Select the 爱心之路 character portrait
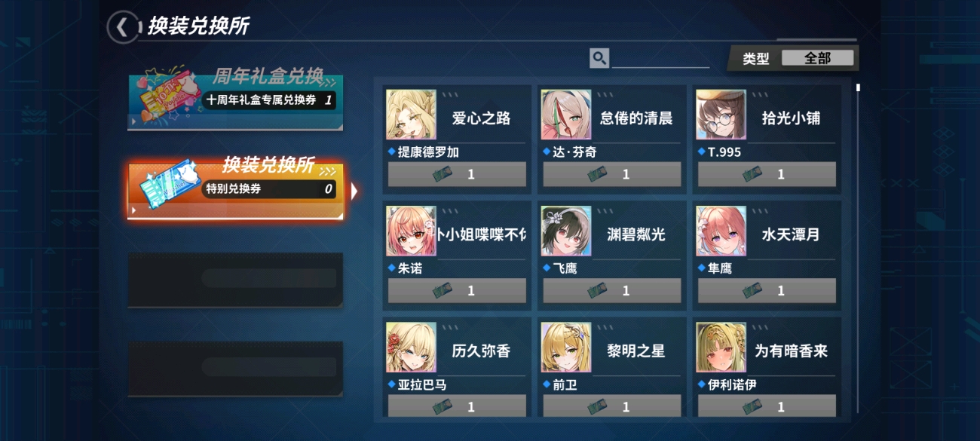980x441 pixels. pyautogui.click(x=411, y=115)
